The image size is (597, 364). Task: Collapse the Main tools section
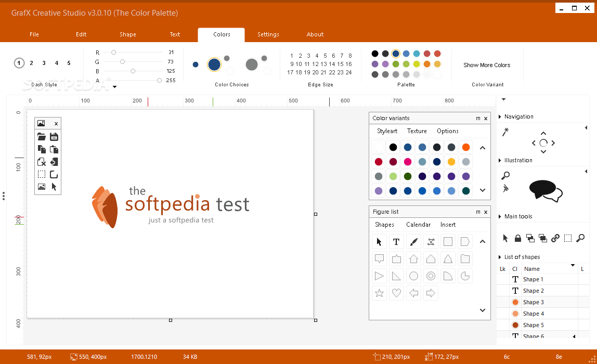coord(500,216)
